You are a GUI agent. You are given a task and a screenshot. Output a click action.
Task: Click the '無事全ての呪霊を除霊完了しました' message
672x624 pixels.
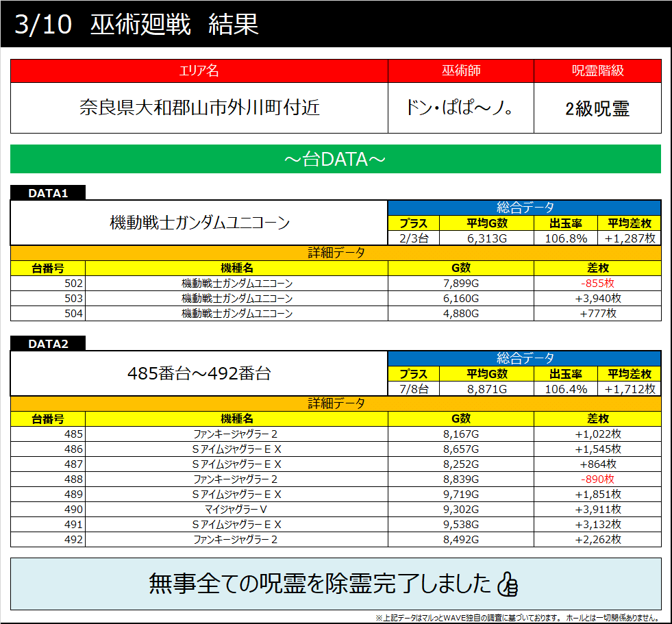point(320,584)
